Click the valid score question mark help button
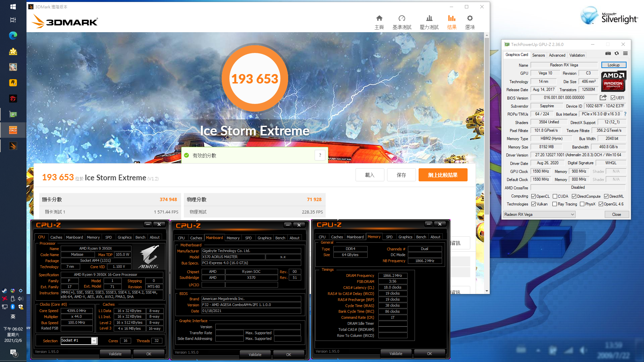The width and height of the screenshot is (644, 362). tap(320, 155)
